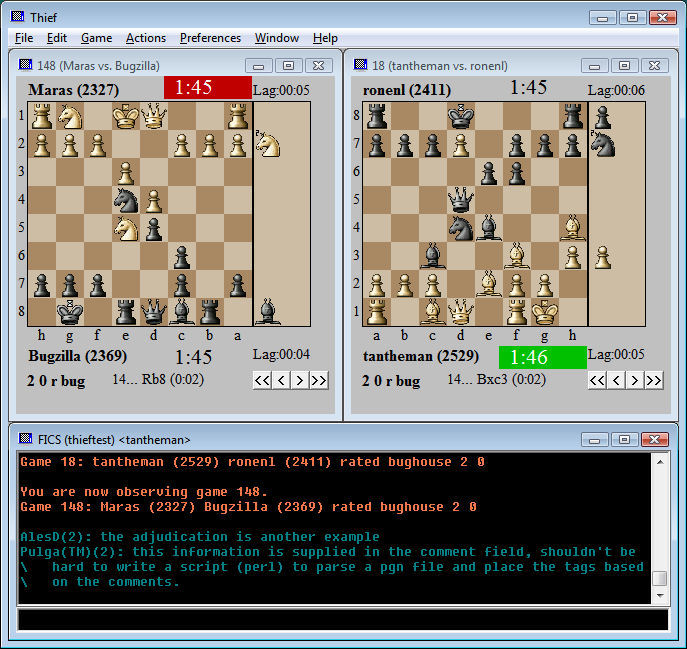
Task: Click move text '14... Rb8 (0:02)'
Action: [x=158, y=379]
